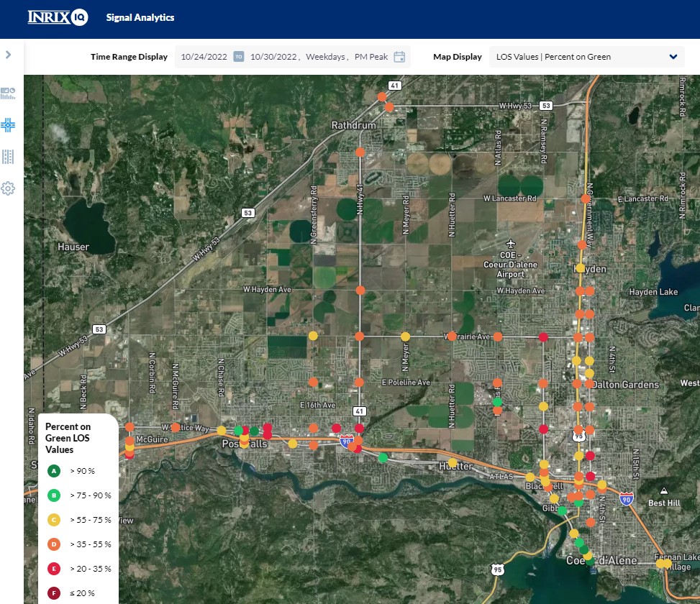This screenshot has height=604, width=700.
Task: Click the INRIX IQ logo
Action: [58, 17]
